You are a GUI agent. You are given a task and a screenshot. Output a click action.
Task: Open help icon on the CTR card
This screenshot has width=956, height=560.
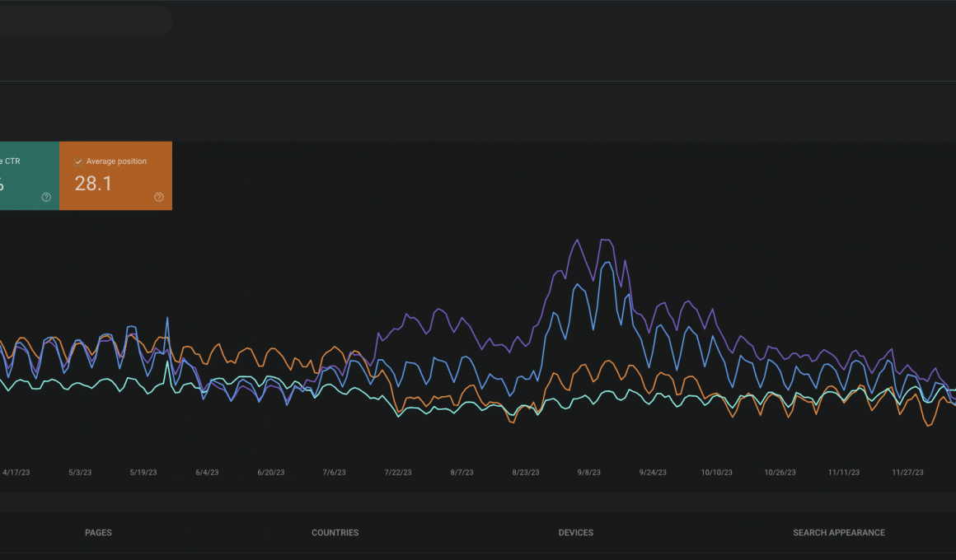tap(46, 197)
